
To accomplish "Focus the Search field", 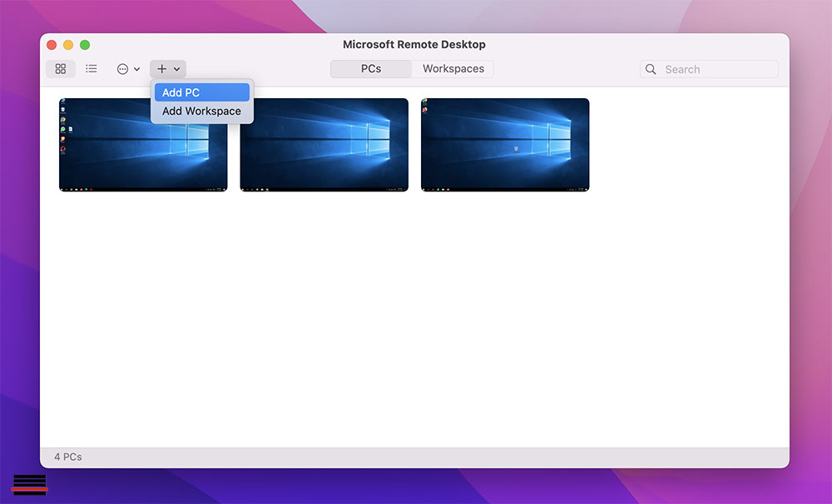I will point(709,70).
